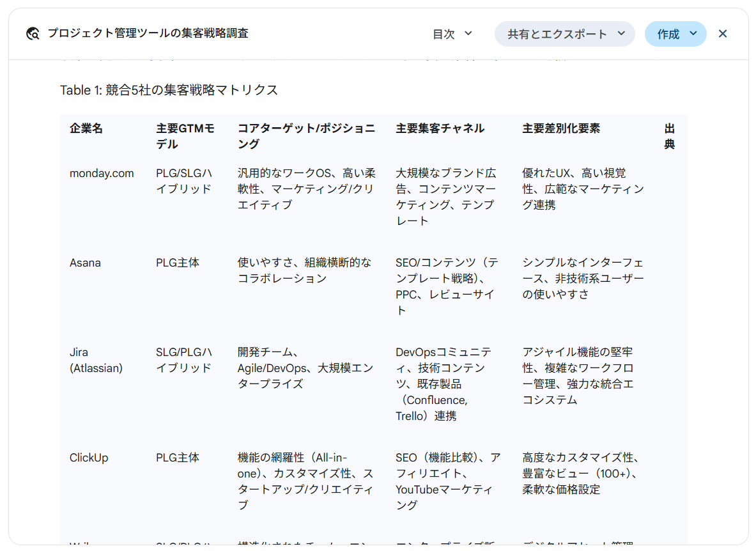Close the research report panel
Viewport: 756px width, 551px height.
(722, 34)
